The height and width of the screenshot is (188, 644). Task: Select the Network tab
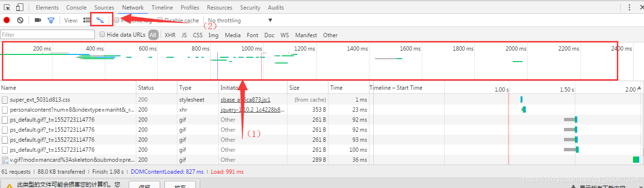tap(133, 8)
